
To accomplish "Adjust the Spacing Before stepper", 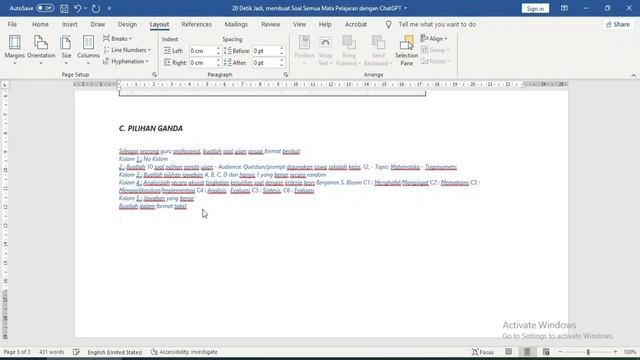I will (282, 51).
